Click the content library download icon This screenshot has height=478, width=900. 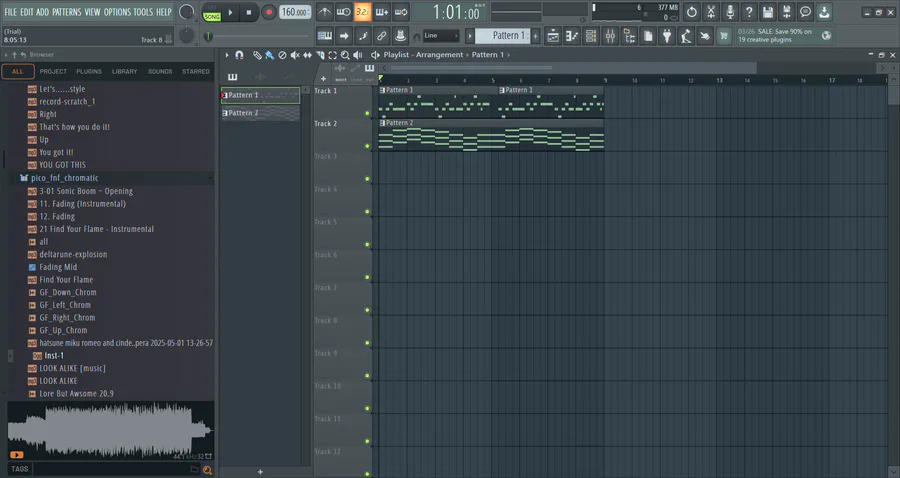pyautogui.click(x=824, y=11)
